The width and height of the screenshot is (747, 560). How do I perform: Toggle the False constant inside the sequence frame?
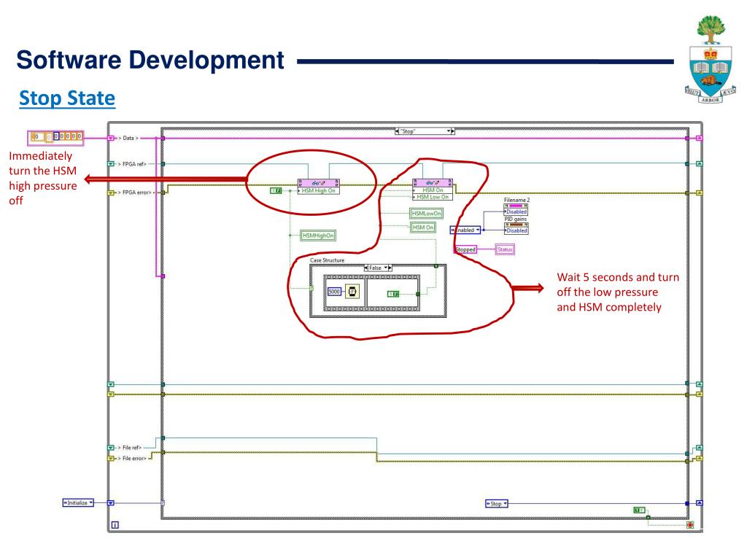coord(393,294)
